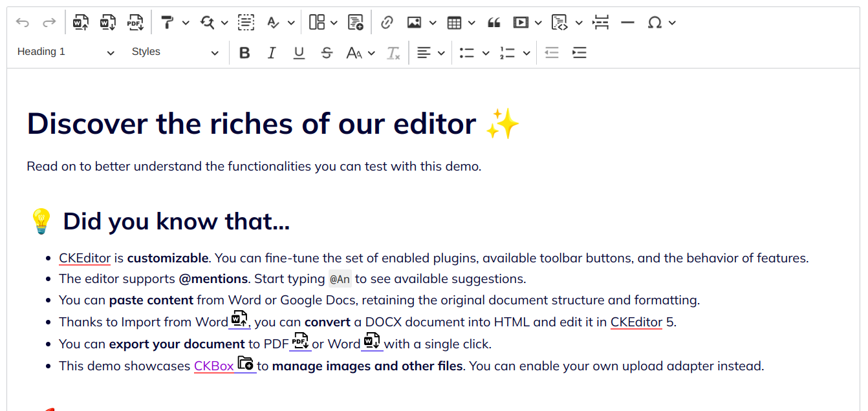Click heading 'Discover the riches of our editor'
The height and width of the screenshot is (411, 868).
[x=252, y=123]
